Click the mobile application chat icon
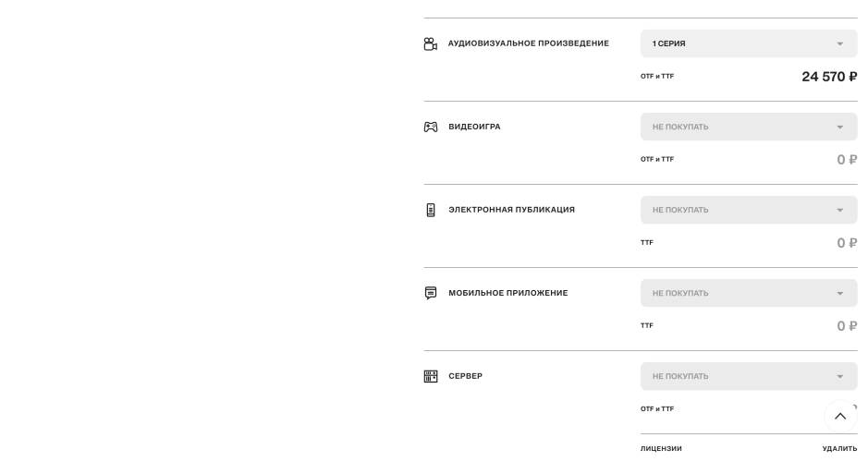 (x=431, y=293)
